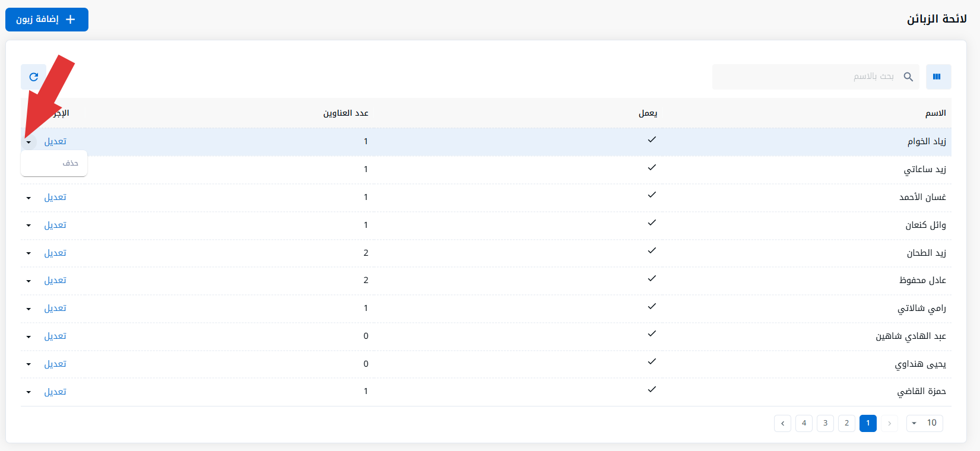Edit زياد الخوام via تعديل link
Viewport: 980px width, 451px height.
pos(55,141)
